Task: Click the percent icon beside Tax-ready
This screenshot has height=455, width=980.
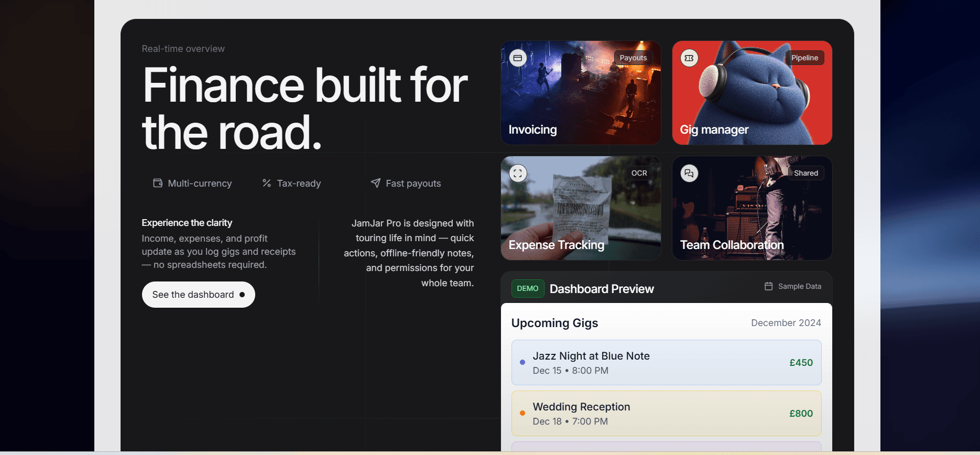Action: click(267, 183)
